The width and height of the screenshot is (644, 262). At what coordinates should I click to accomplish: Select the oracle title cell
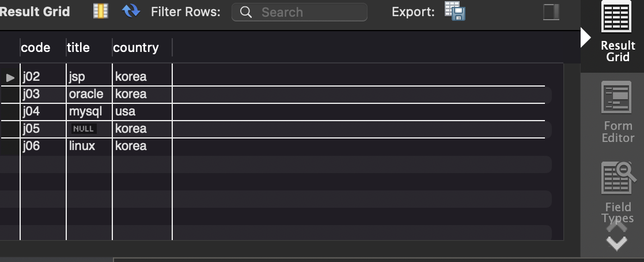click(86, 94)
